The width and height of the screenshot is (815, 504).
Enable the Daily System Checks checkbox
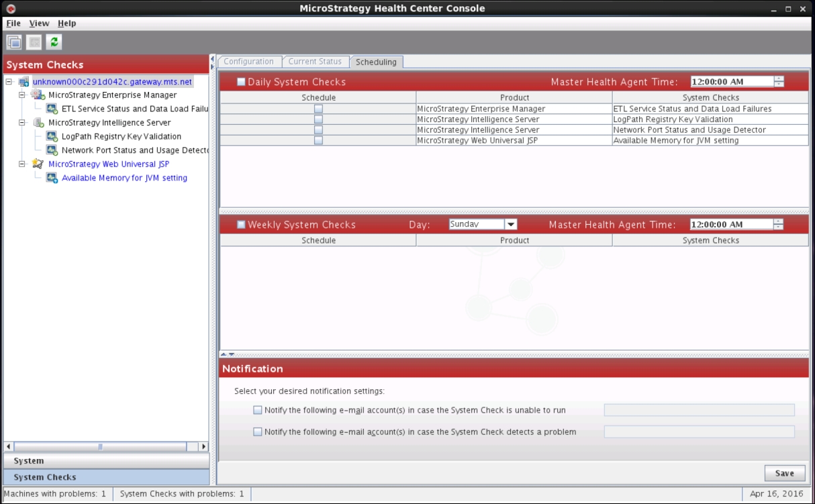(x=241, y=82)
